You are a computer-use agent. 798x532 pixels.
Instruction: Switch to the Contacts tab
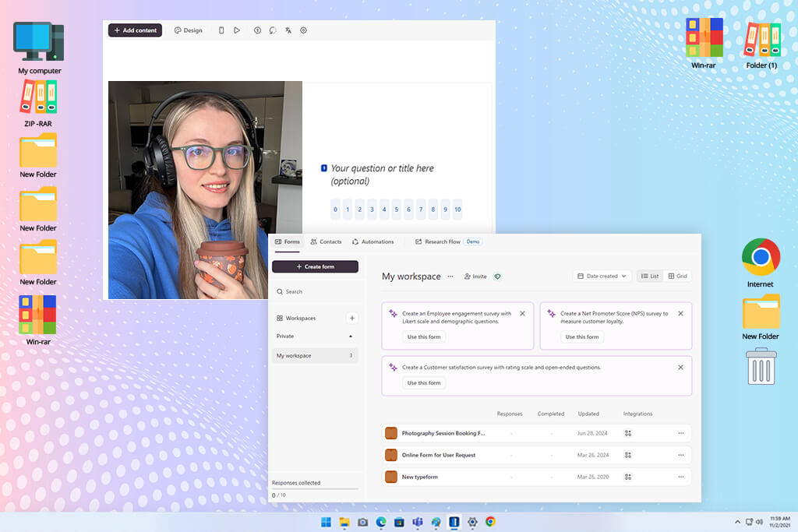(327, 242)
